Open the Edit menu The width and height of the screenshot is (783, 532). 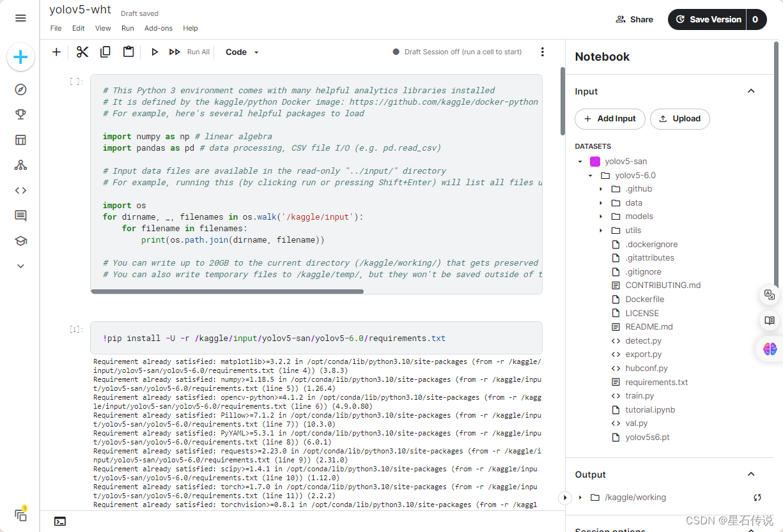(x=78, y=28)
